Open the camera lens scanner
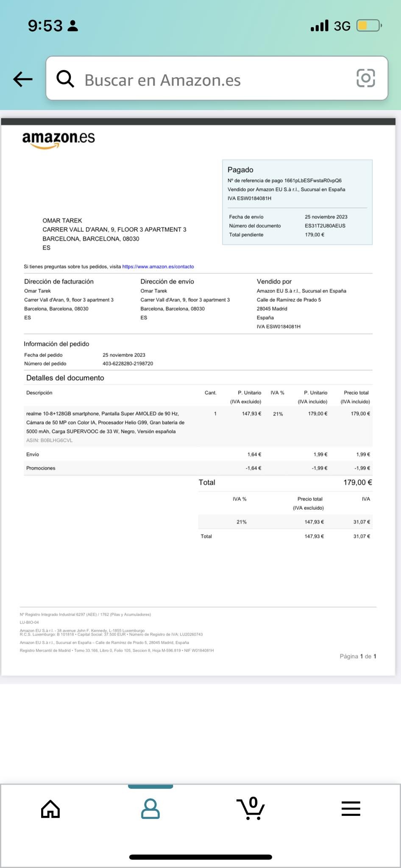Viewport: 401px width, 868px height. pyautogui.click(x=365, y=78)
